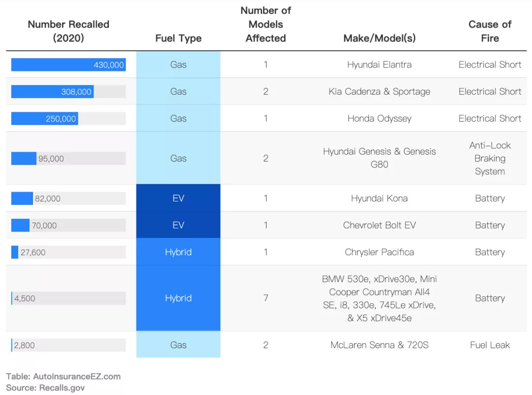This screenshot has height=395, width=532.
Task: Click the Hyundai Elantra model text
Action: click(379, 65)
